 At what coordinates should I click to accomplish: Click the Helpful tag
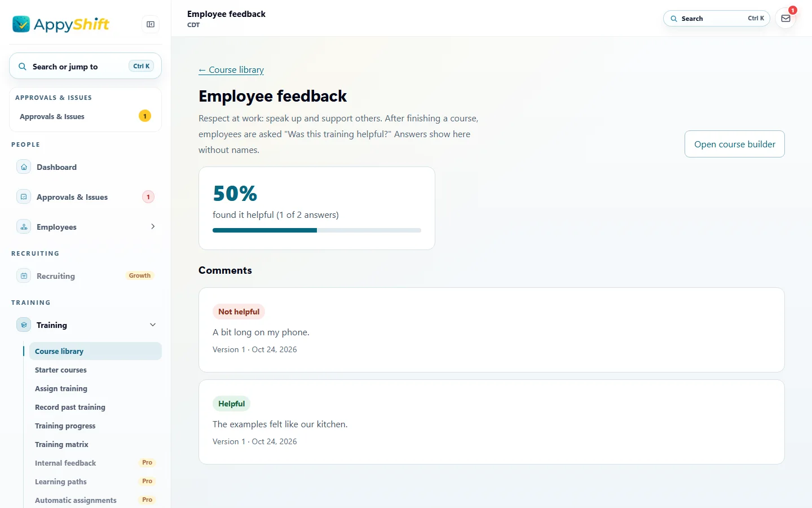coord(231,404)
